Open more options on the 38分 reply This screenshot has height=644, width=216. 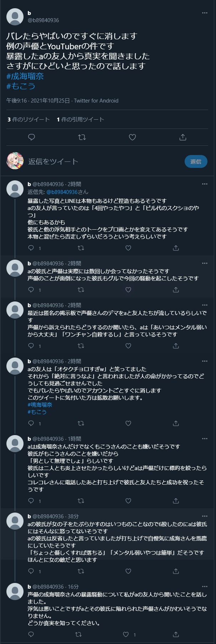(205, 516)
